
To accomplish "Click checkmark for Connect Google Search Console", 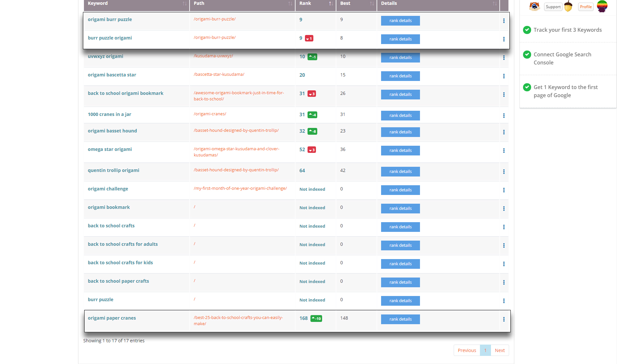I will coord(527,54).
